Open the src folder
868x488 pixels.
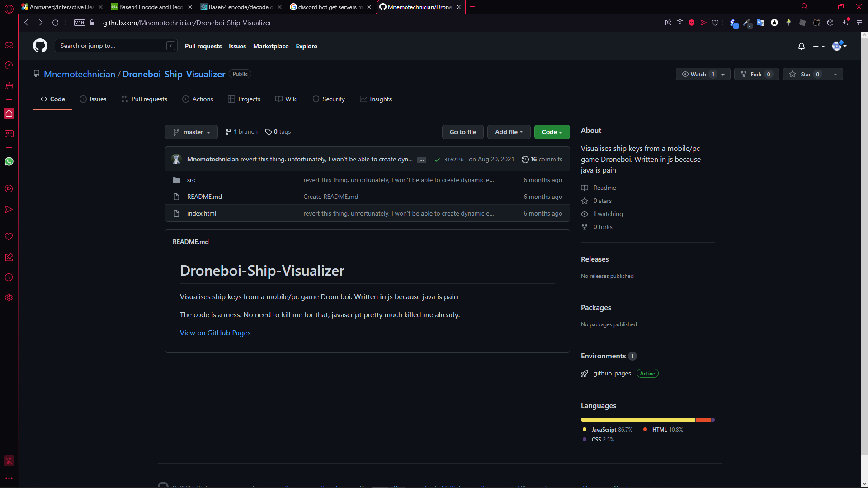coord(191,180)
